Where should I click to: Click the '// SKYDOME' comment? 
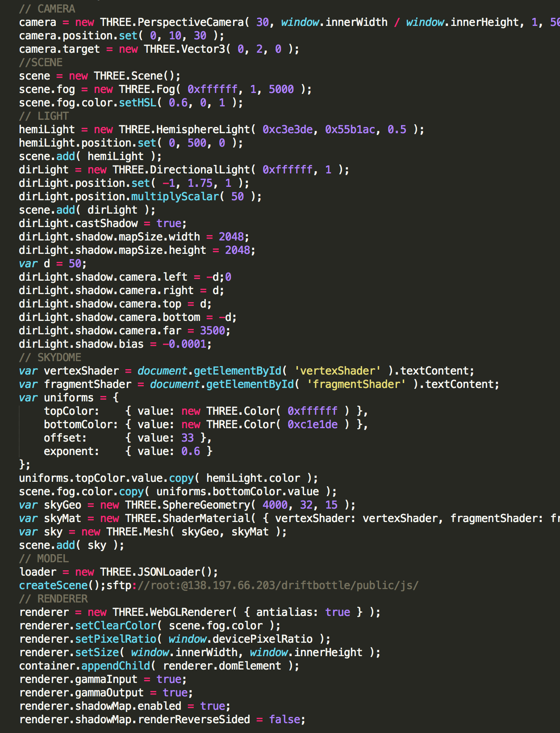[x=50, y=357]
